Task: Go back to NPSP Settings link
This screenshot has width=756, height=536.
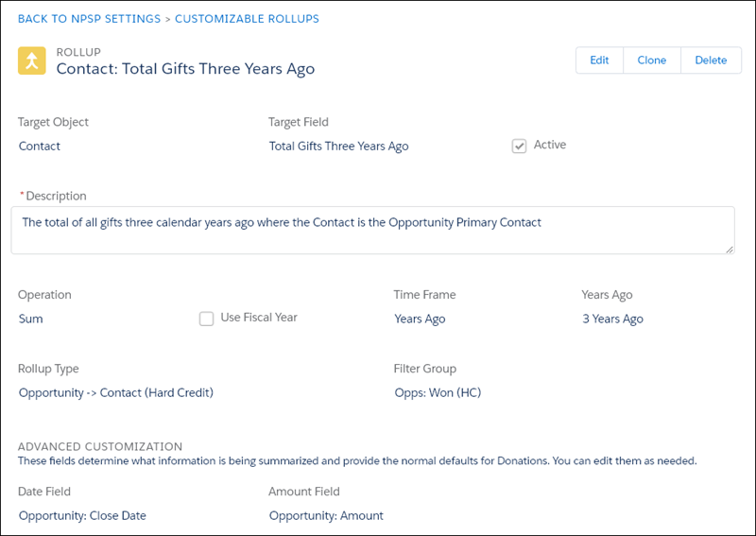Action: pos(89,19)
